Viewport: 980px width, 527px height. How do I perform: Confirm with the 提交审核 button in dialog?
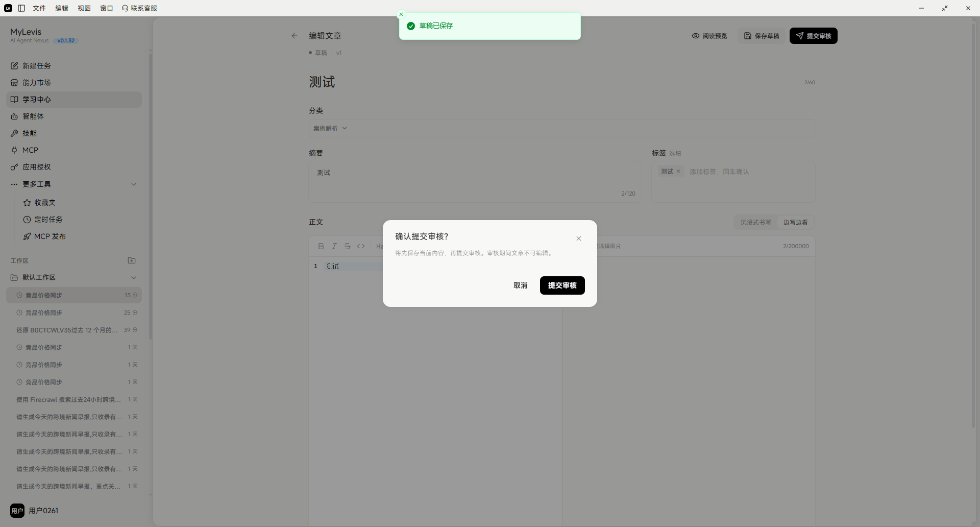click(562, 285)
